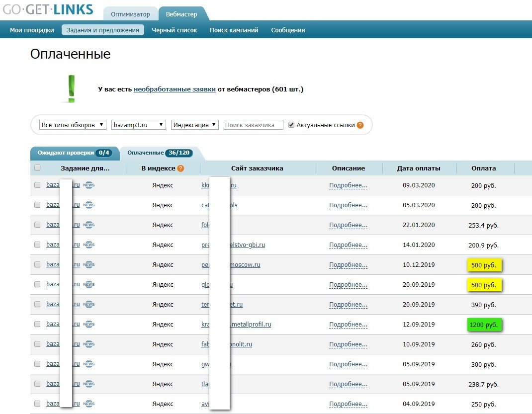Open customer site link ending moscow.ru
Viewport: 532px width, 414px height.
[231, 265]
